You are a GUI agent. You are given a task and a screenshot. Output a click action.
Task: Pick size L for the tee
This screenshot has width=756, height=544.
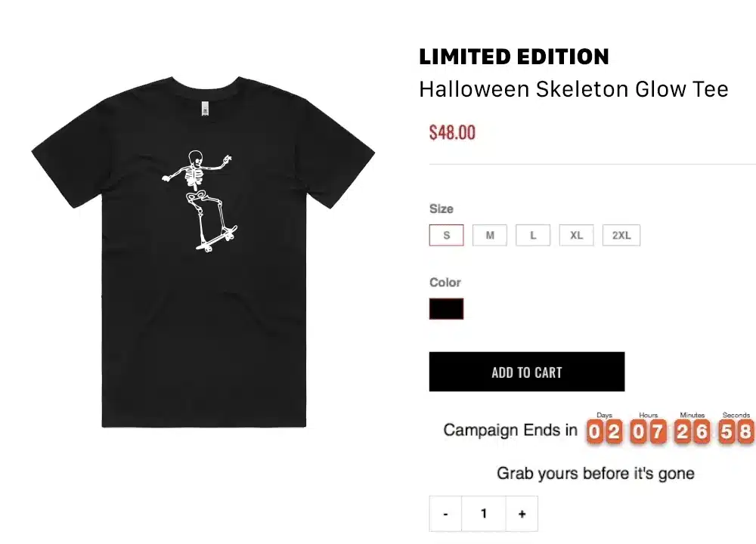[x=533, y=235]
